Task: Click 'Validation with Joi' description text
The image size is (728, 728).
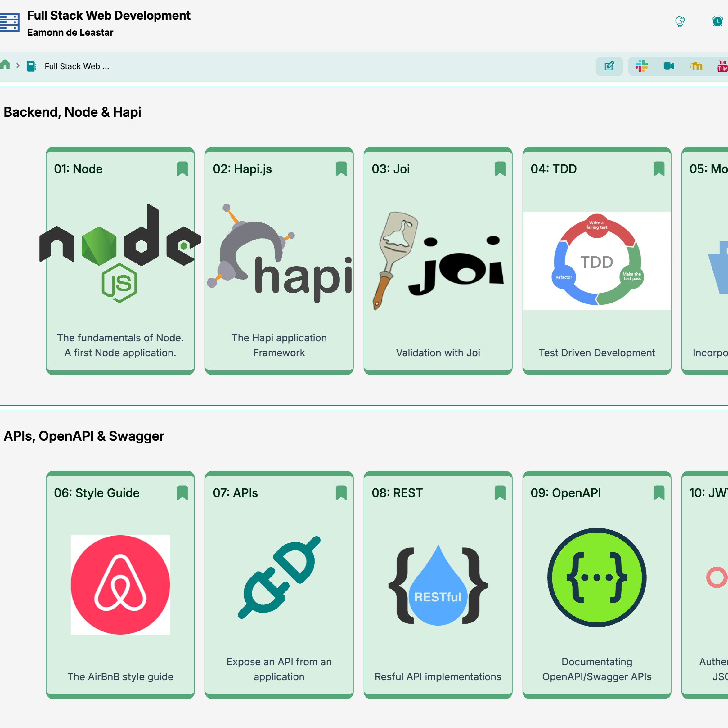Action: (x=438, y=353)
